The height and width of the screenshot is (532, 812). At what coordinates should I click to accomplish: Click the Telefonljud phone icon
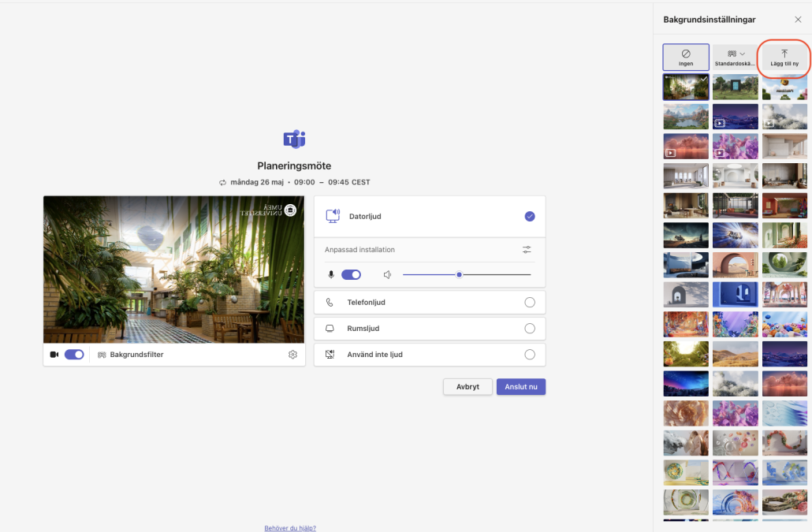coord(330,302)
